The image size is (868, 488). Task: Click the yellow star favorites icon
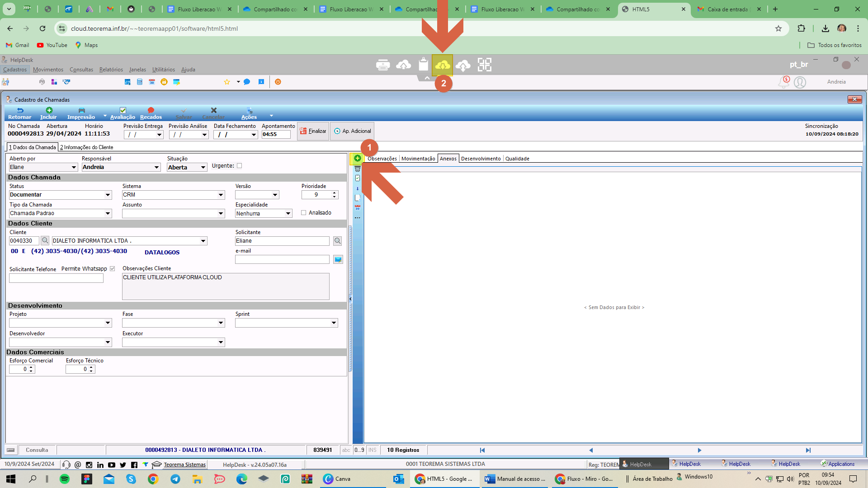point(227,82)
